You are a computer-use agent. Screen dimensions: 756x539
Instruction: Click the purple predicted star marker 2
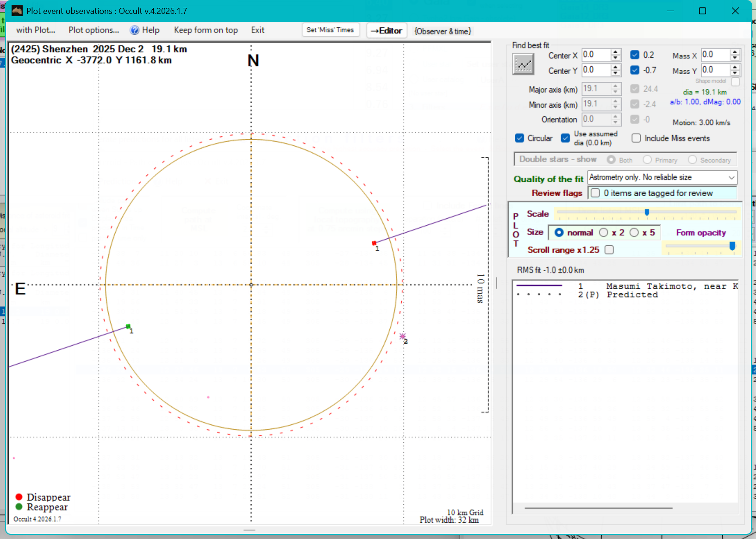pyautogui.click(x=402, y=336)
